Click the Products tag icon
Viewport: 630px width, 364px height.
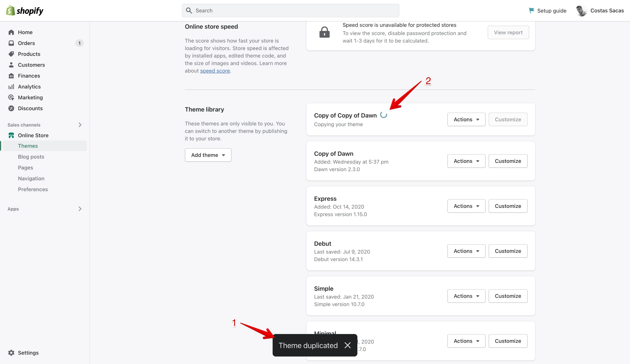11,54
